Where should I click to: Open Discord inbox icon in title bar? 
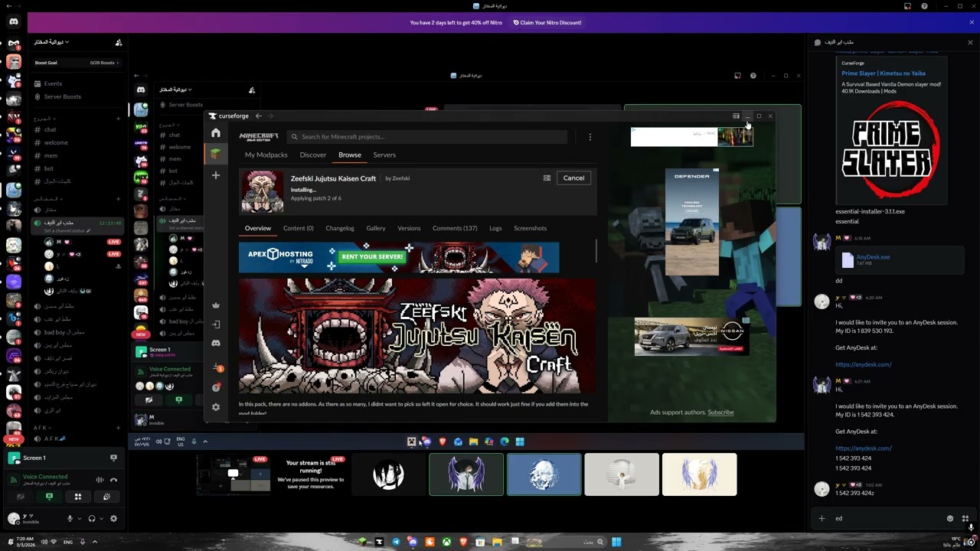[x=908, y=6]
